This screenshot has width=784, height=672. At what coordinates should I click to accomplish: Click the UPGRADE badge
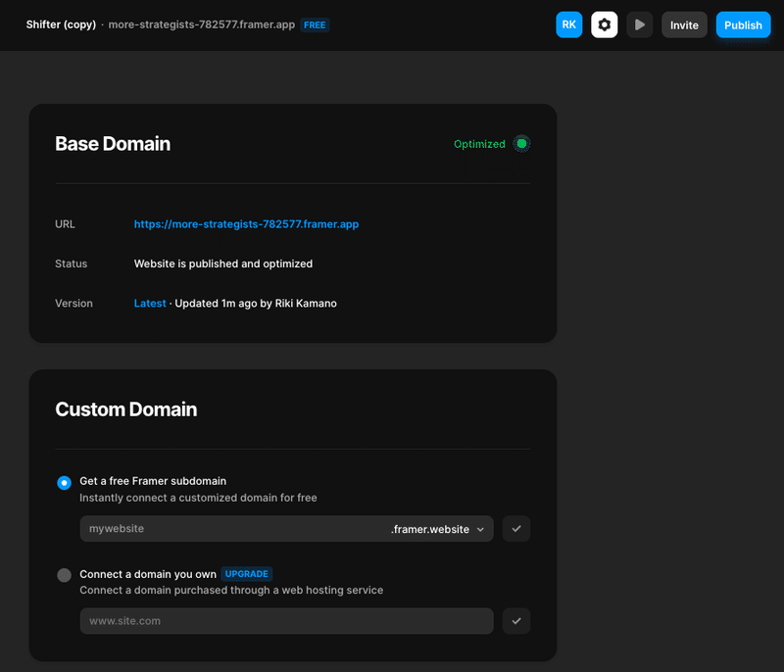pyautogui.click(x=247, y=574)
